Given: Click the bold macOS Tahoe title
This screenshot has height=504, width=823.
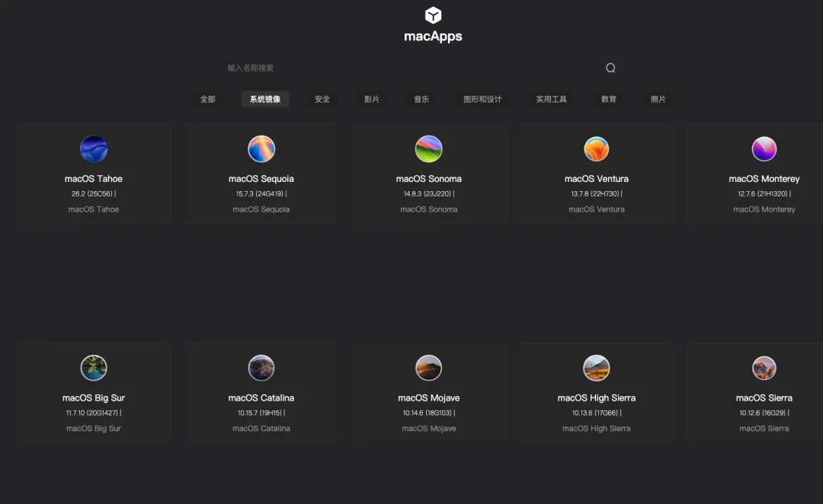Looking at the screenshot, I should coord(94,179).
